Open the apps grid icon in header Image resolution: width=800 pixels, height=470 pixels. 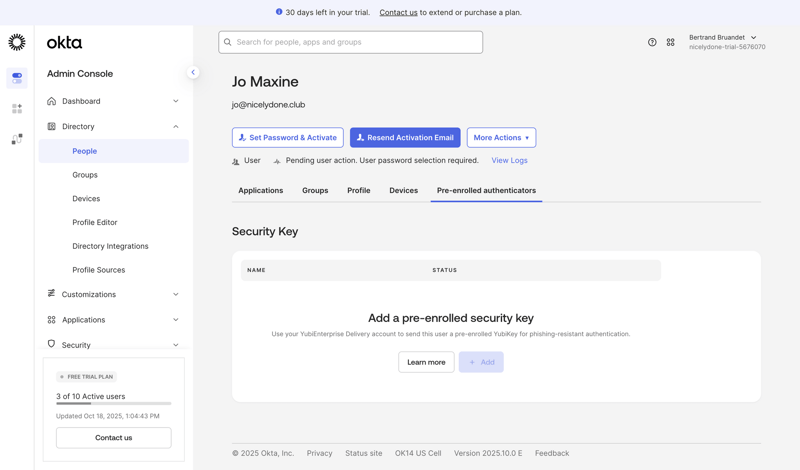pos(670,42)
